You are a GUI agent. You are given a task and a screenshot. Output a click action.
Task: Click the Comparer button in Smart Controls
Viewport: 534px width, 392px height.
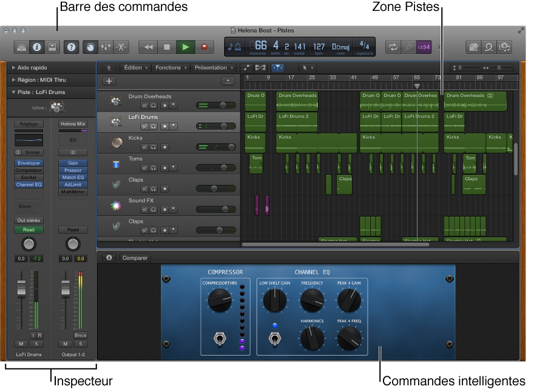tap(135, 257)
